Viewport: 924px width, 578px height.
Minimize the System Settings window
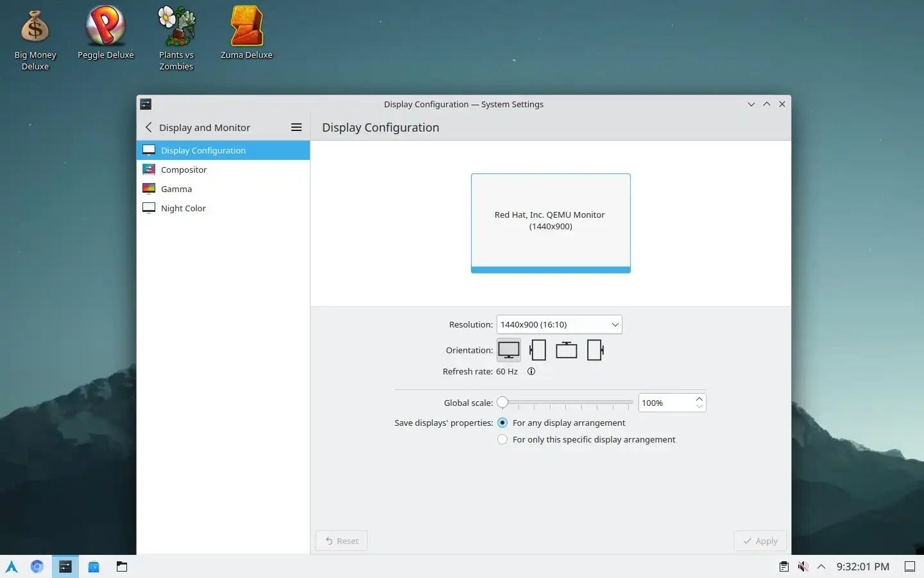751,104
